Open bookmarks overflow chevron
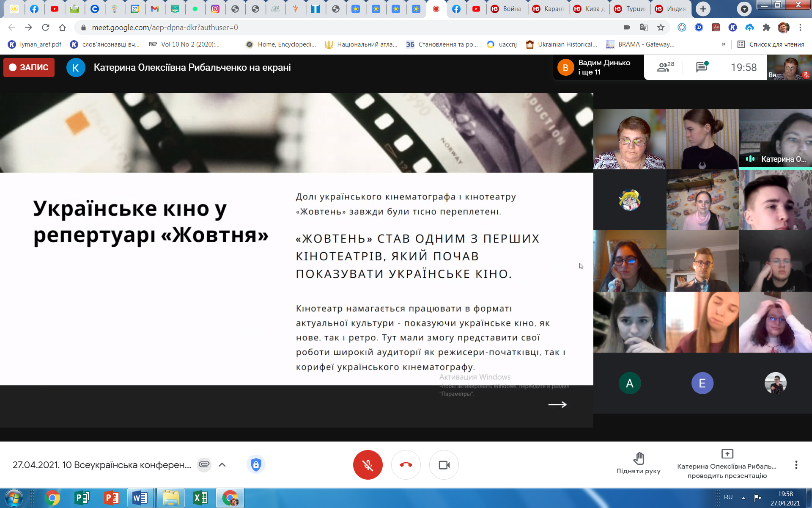The height and width of the screenshot is (508, 812). [x=724, y=44]
